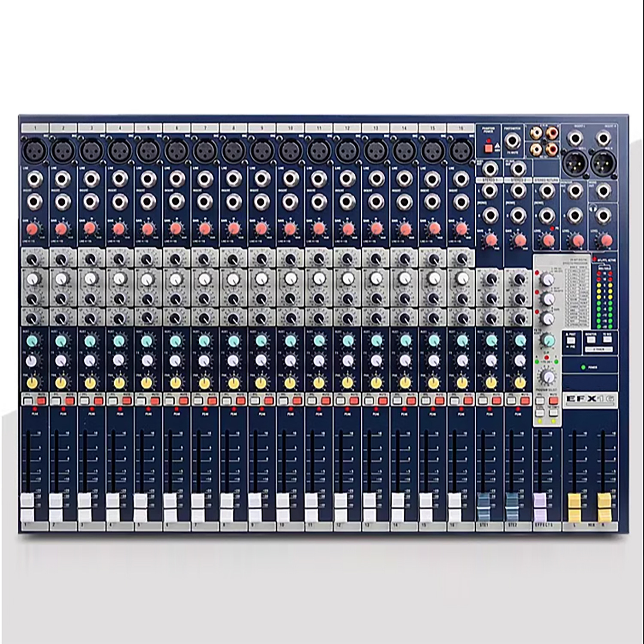Toggle the channel 8 PFL button

(226, 401)
